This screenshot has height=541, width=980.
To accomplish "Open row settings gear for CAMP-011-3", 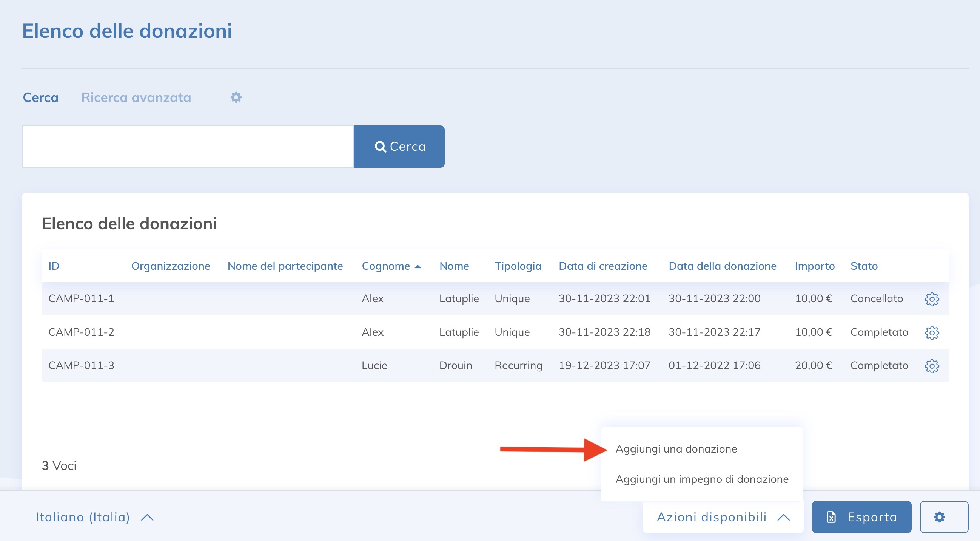I will [x=931, y=365].
